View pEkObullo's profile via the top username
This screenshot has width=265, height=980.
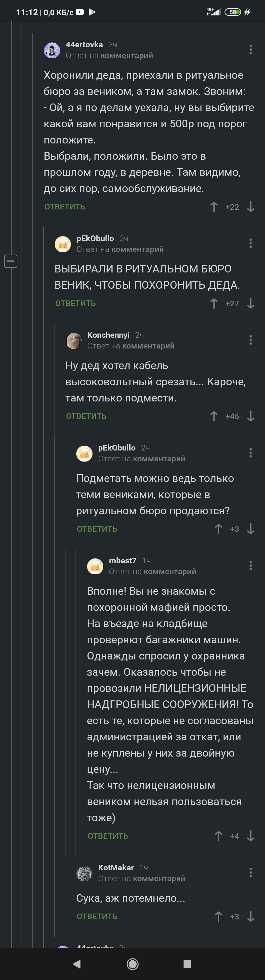click(x=95, y=238)
